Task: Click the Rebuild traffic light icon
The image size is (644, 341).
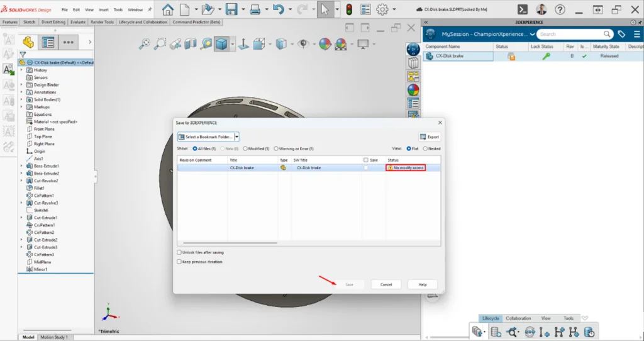Action: coord(349,9)
